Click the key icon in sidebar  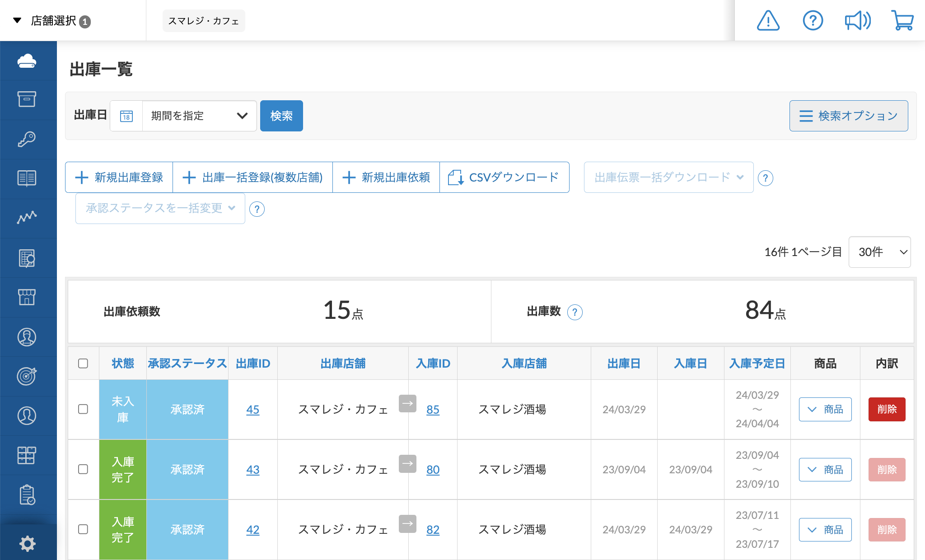(27, 139)
